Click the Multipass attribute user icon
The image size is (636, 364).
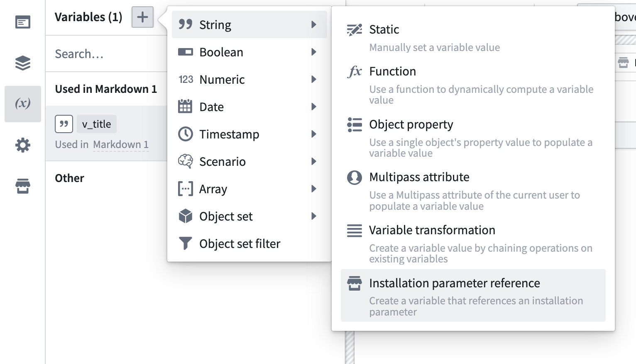(x=355, y=177)
